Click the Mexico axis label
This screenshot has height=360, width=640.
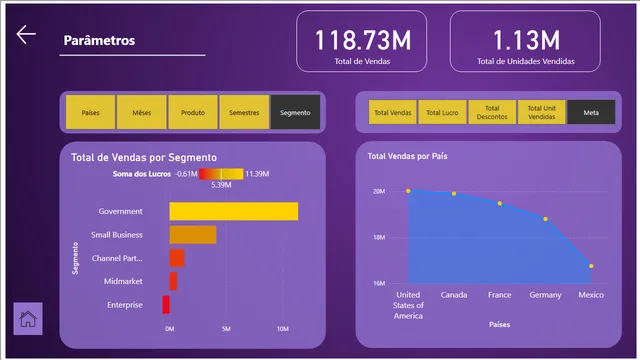(x=591, y=295)
